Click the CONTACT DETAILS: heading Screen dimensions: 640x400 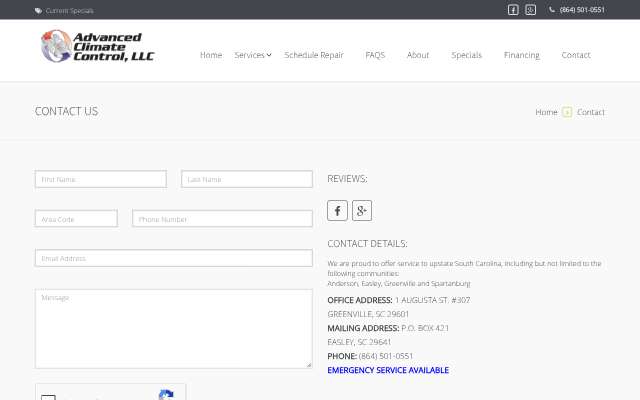[367, 244]
